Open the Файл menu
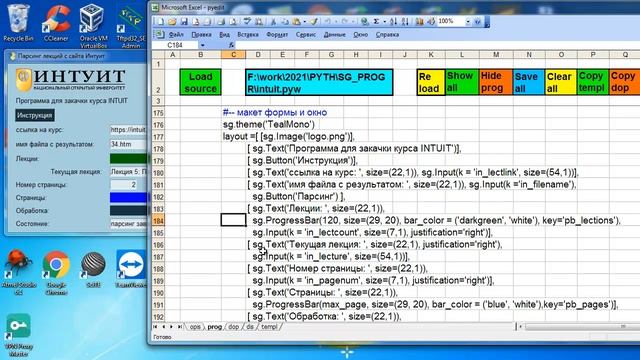This screenshot has width=640, height=360. pos(176,35)
